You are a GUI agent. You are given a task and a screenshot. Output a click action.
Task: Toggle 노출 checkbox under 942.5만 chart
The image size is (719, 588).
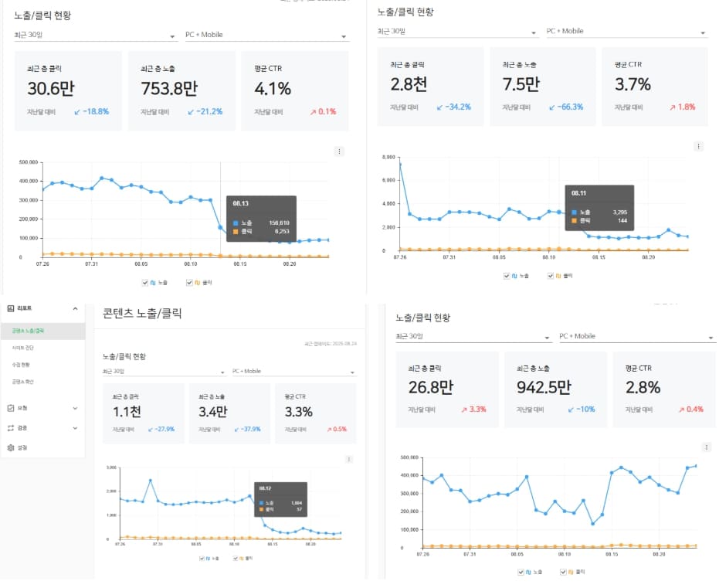point(521,572)
